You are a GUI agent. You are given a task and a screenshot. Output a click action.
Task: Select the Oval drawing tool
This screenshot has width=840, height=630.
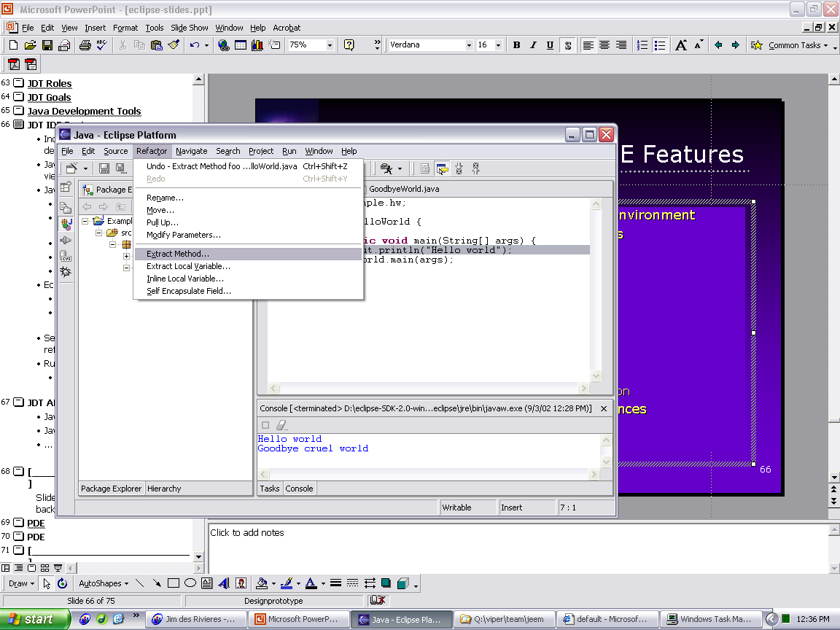tap(190, 583)
